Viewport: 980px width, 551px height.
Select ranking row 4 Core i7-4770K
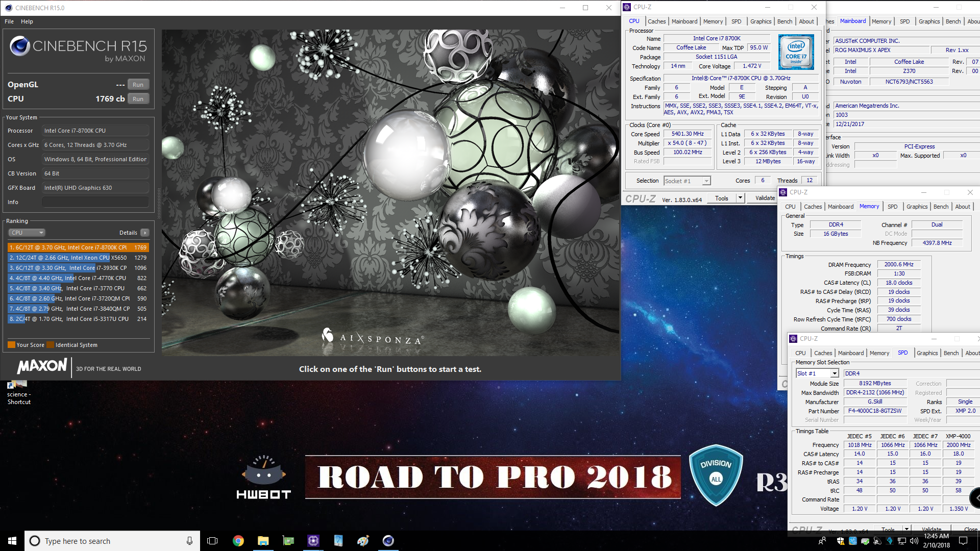pos(78,278)
